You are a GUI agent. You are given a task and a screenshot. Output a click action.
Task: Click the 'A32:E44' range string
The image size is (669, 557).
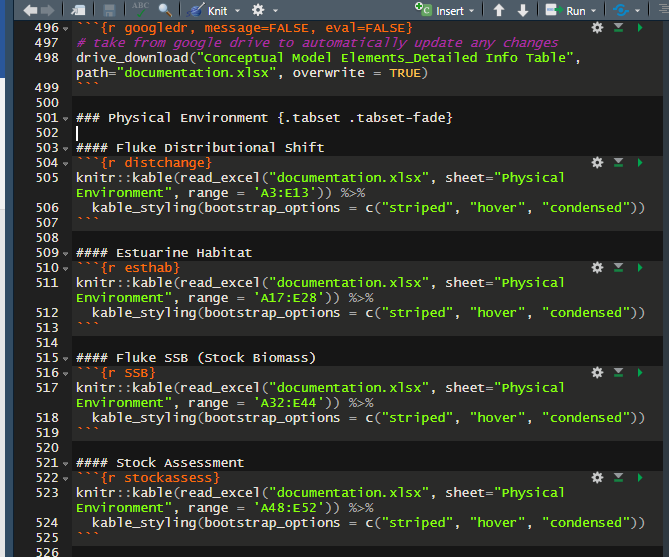291,403
